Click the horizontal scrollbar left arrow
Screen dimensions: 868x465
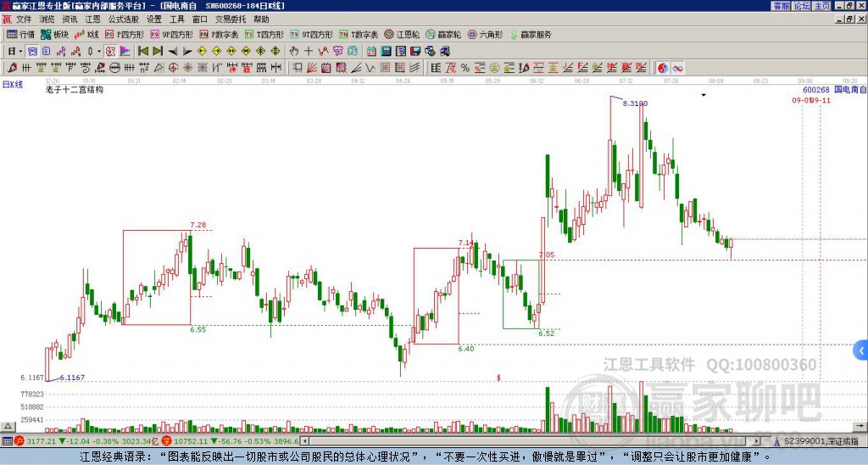(304, 441)
